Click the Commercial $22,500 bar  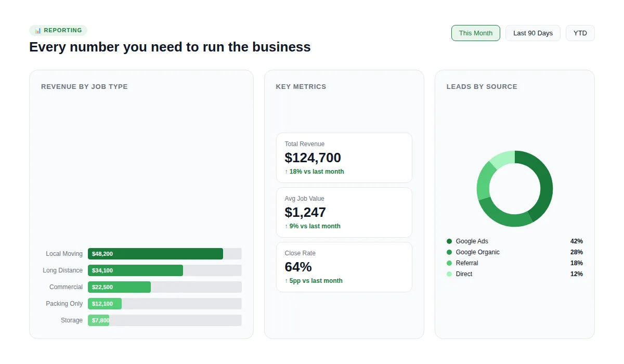tap(119, 287)
